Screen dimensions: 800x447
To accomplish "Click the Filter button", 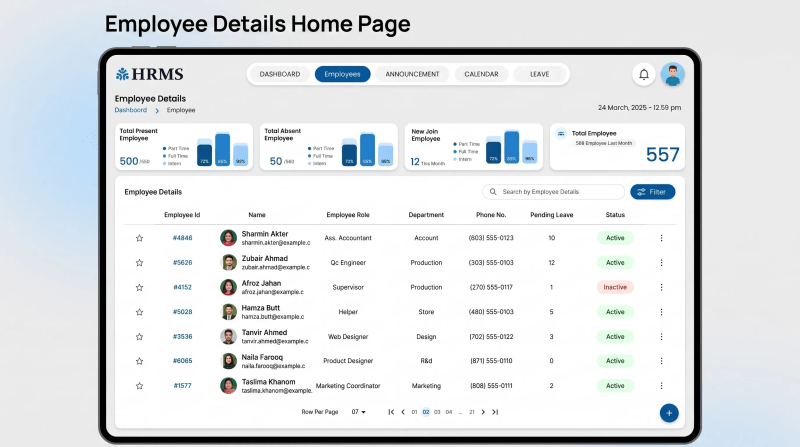I will [653, 192].
